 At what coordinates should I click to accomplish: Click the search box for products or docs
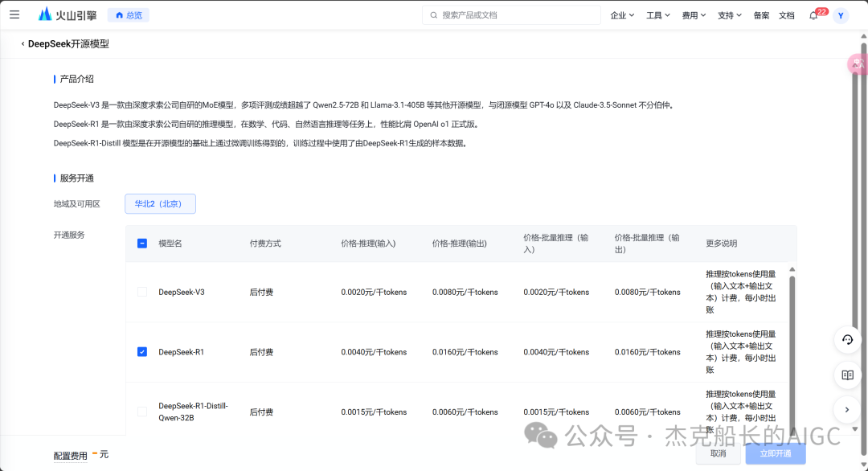(511, 15)
